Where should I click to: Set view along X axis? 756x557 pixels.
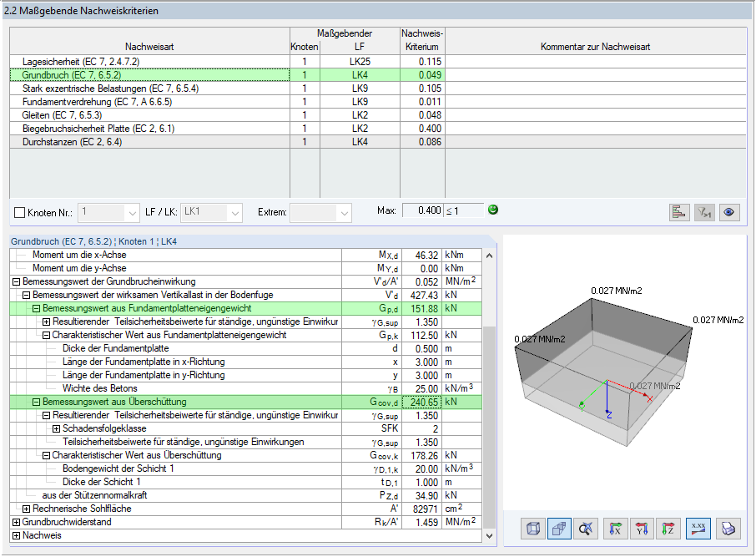pos(615,529)
